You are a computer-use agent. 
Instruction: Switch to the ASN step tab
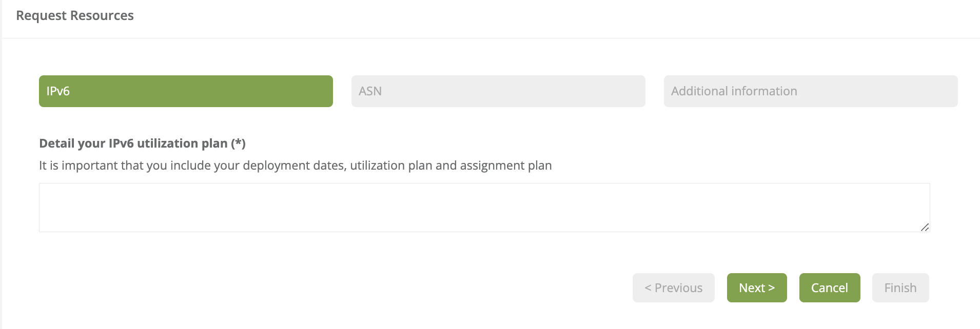498,91
